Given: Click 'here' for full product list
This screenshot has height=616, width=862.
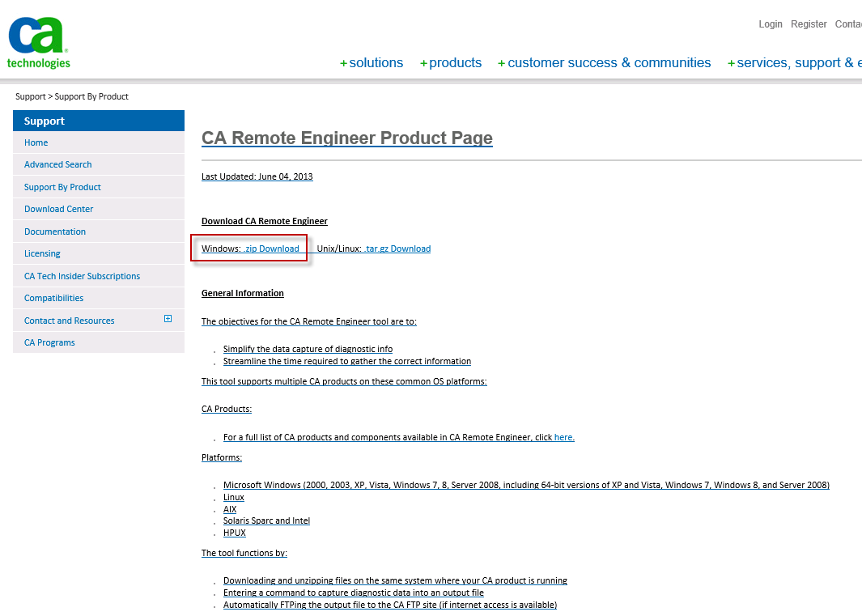Looking at the screenshot, I should (564, 437).
